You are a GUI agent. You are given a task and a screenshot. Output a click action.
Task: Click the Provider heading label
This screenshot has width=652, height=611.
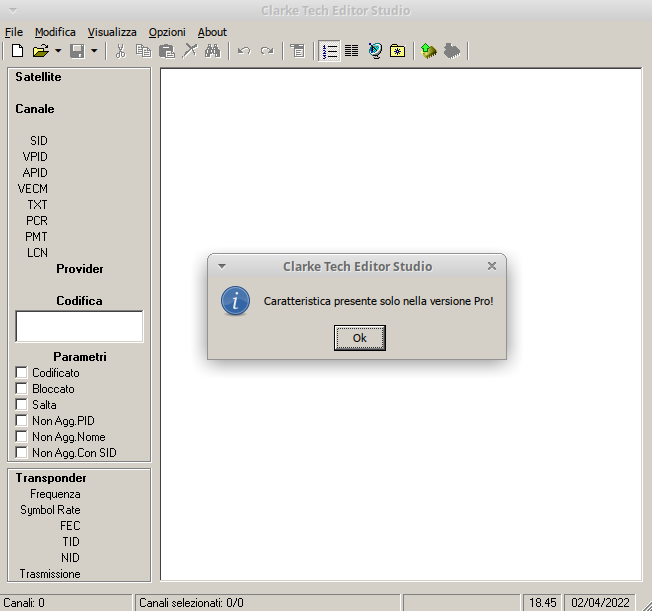[79, 269]
